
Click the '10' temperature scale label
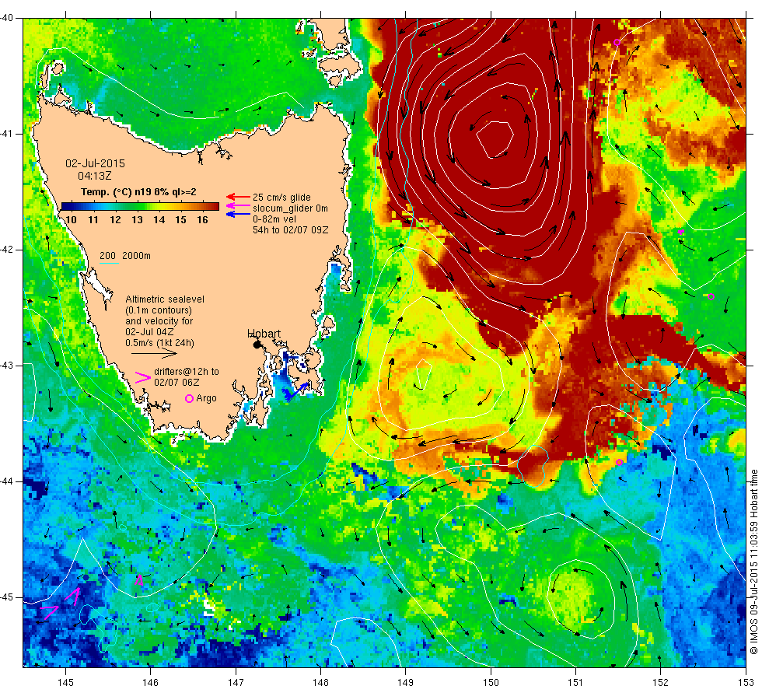[x=71, y=219]
